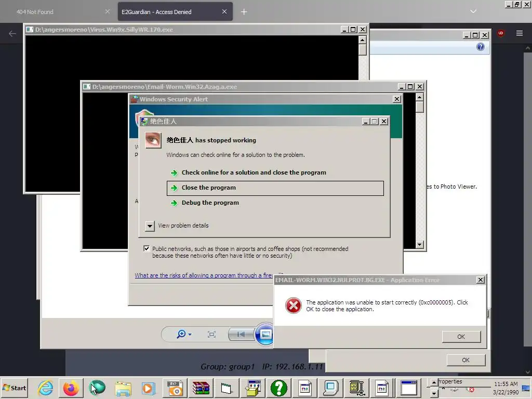Open the Start menu
The height and width of the screenshot is (399, 532).
tap(14, 388)
